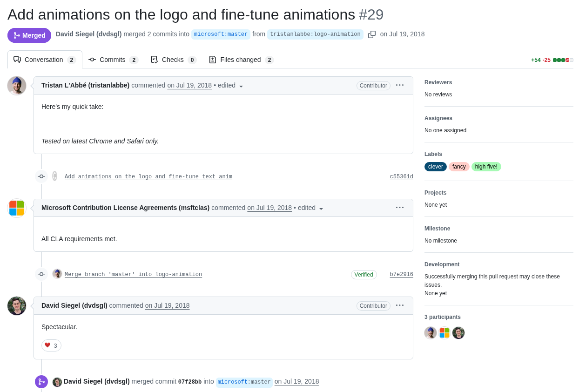
Task: Select the 'fancy' label
Action: [x=459, y=167]
